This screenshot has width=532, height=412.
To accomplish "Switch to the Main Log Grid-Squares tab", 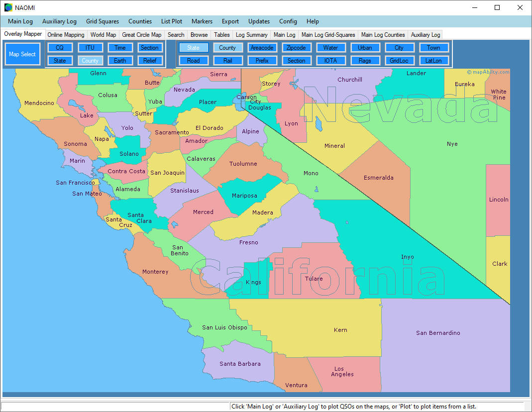I will pyautogui.click(x=328, y=35).
